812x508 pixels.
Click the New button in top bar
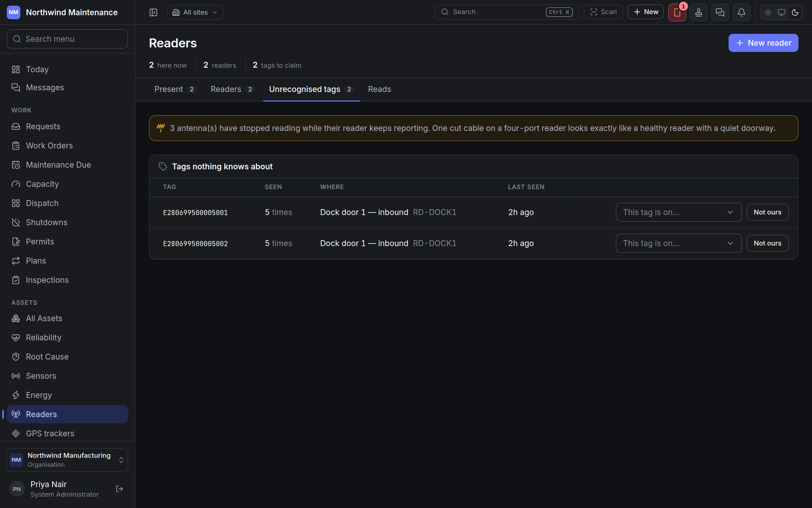click(x=646, y=12)
